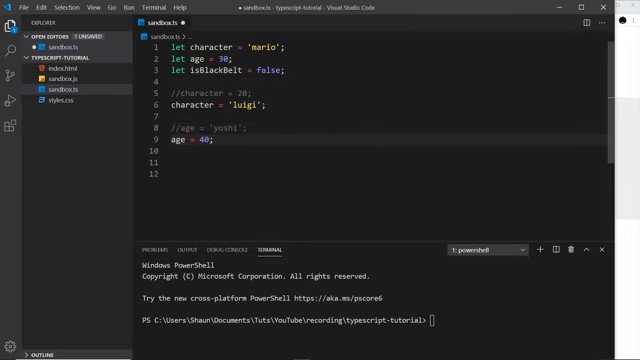Click the 'luigi' string on line 6
640x360 pixels.
tap(244, 105)
